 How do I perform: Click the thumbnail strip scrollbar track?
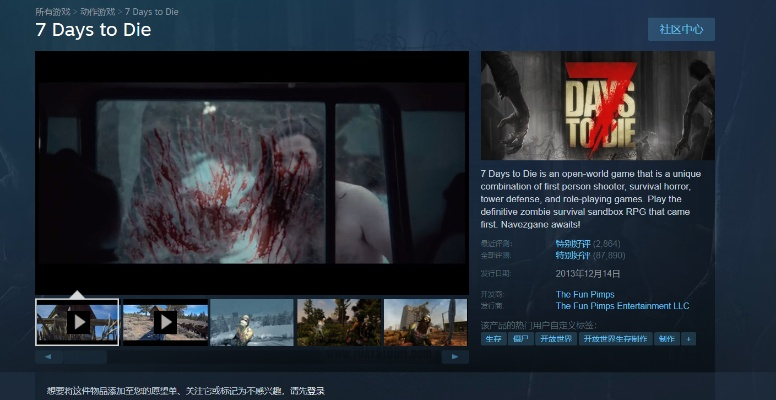pyautogui.click(x=250, y=356)
